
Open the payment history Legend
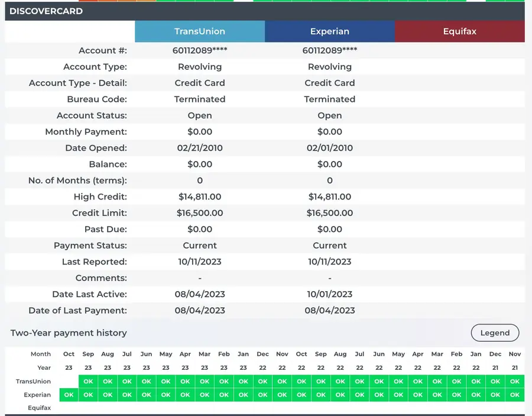495,333
